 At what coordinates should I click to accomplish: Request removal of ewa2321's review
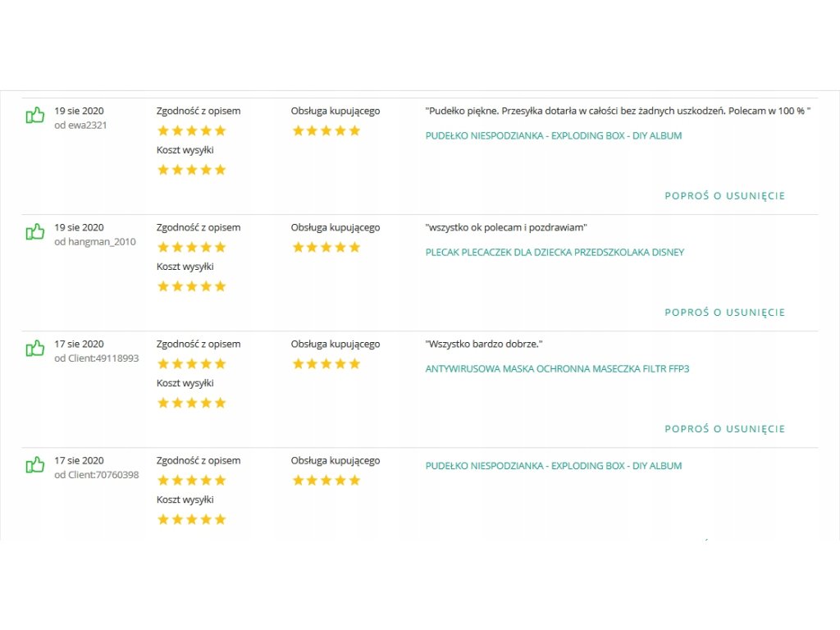tap(724, 196)
